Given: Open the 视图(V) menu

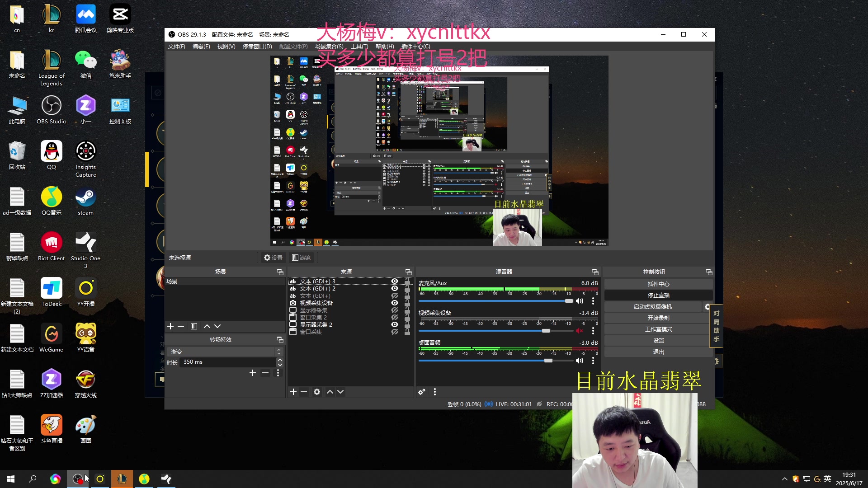Looking at the screenshot, I should tap(226, 47).
